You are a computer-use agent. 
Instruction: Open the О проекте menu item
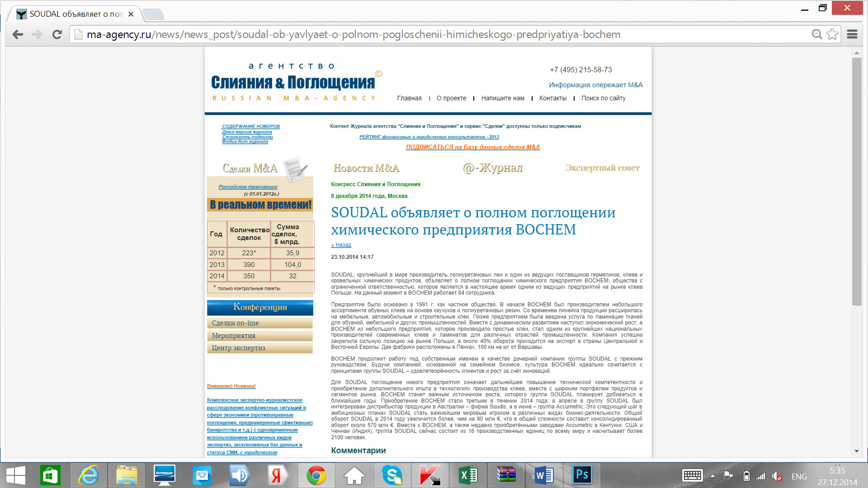pyautogui.click(x=451, y=98)
